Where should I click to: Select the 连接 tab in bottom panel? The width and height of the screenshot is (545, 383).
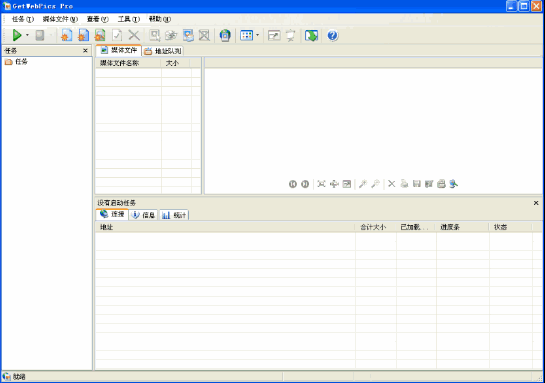(112, 214)
